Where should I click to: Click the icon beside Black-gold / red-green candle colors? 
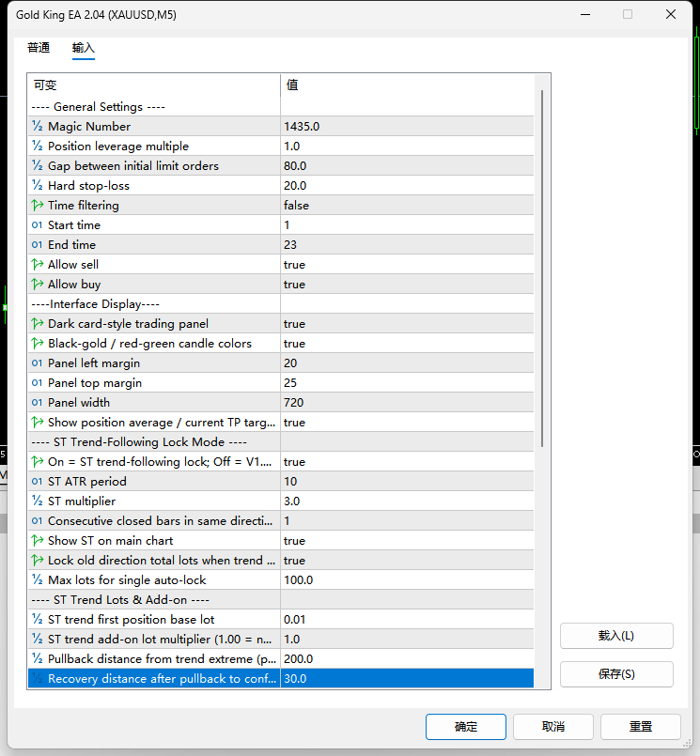38,344
